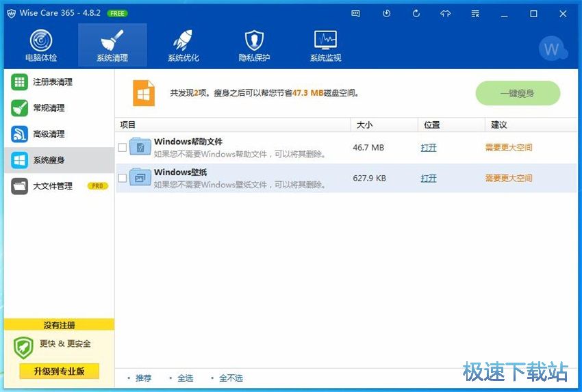Open location link for Windows帮助文件
This screenshot has width=582, height=392.
pos(429,148)
